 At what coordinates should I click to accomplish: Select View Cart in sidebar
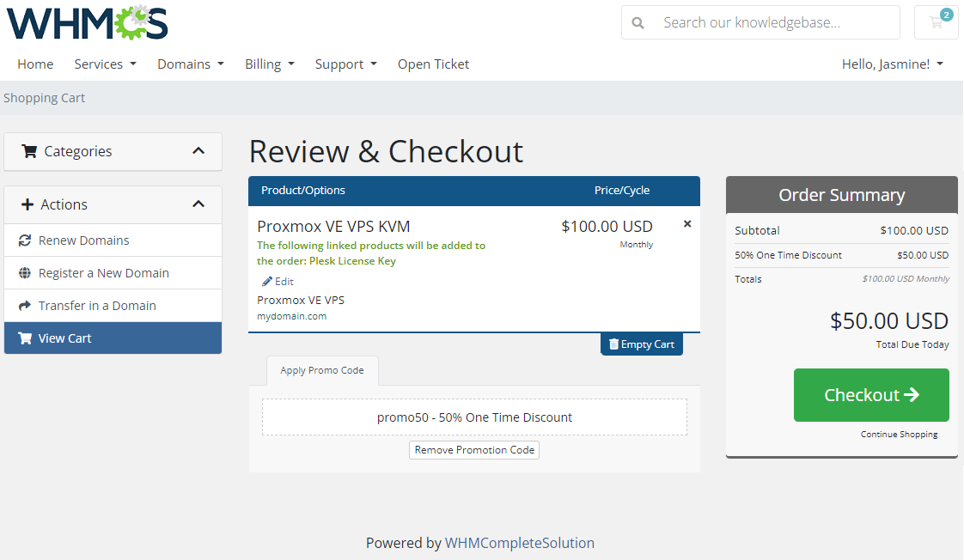pyautogui.click(x=113, y=338)
